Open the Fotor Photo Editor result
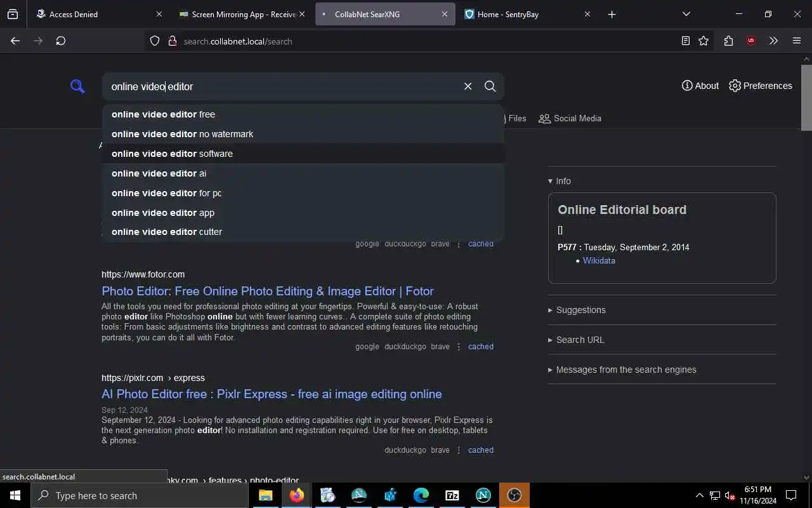Screen dimensions: 812x508 (268, 291)
